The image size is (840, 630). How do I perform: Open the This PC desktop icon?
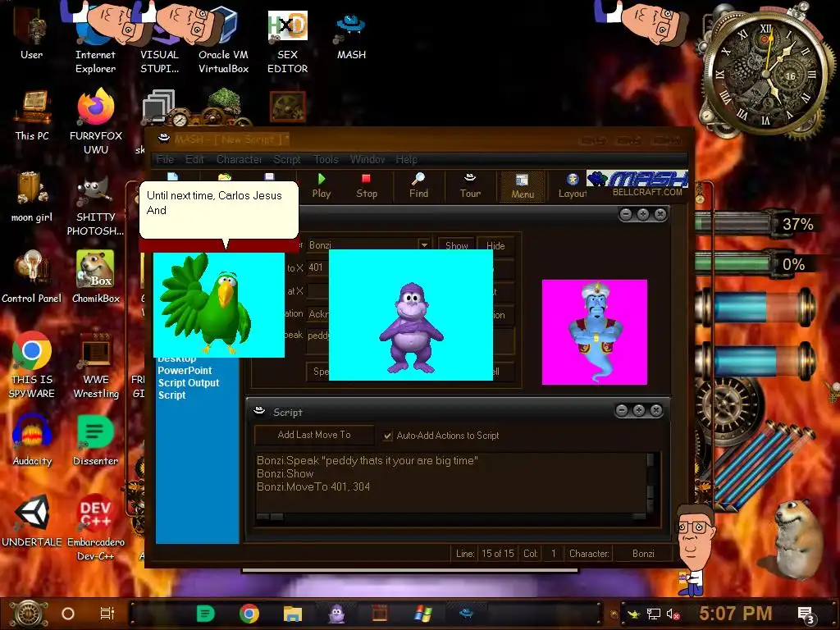32,115
